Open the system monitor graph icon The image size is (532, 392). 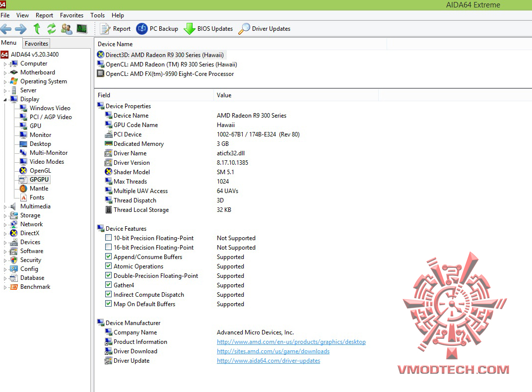point(82,29)
